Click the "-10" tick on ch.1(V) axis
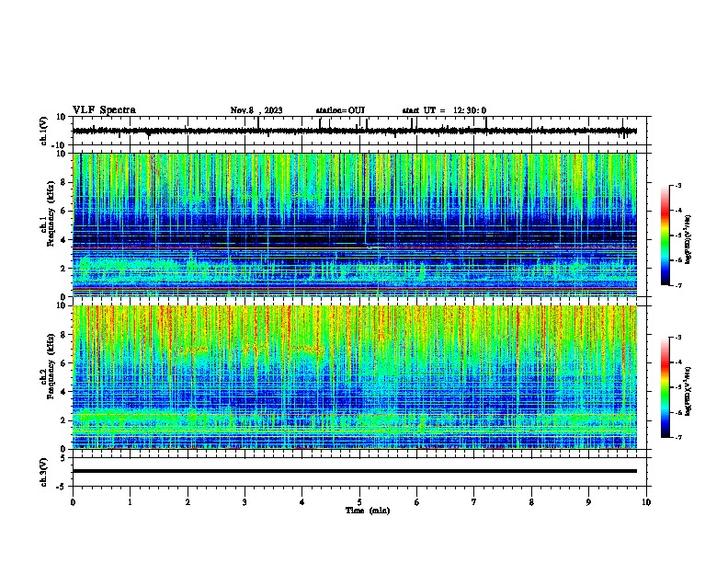This screenshot has height=563, width=728. 59,145
